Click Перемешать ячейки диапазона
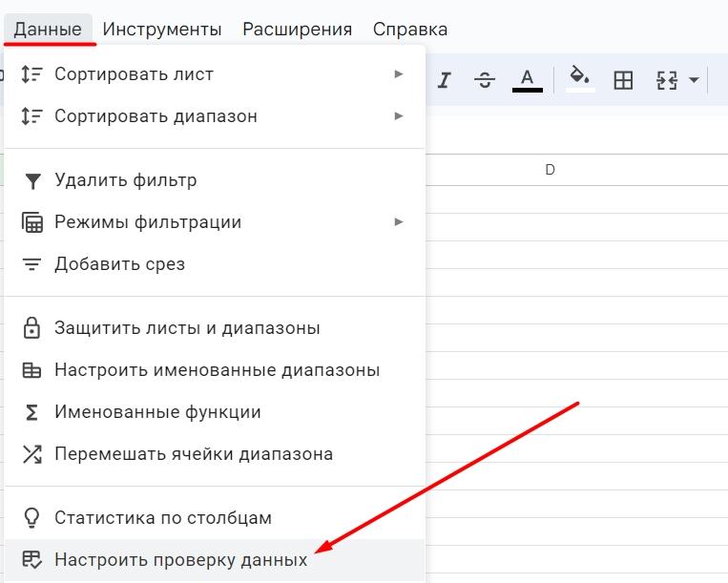The width and height of the screenshot is (728, 583). point(194,454)
